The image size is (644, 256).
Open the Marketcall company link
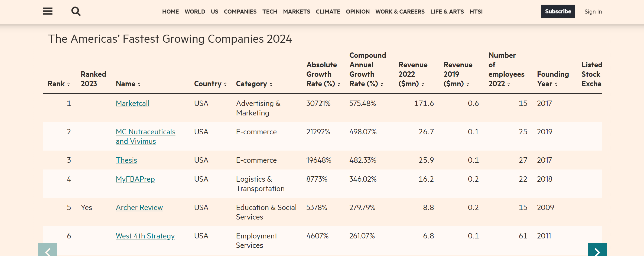coord(132,103)
